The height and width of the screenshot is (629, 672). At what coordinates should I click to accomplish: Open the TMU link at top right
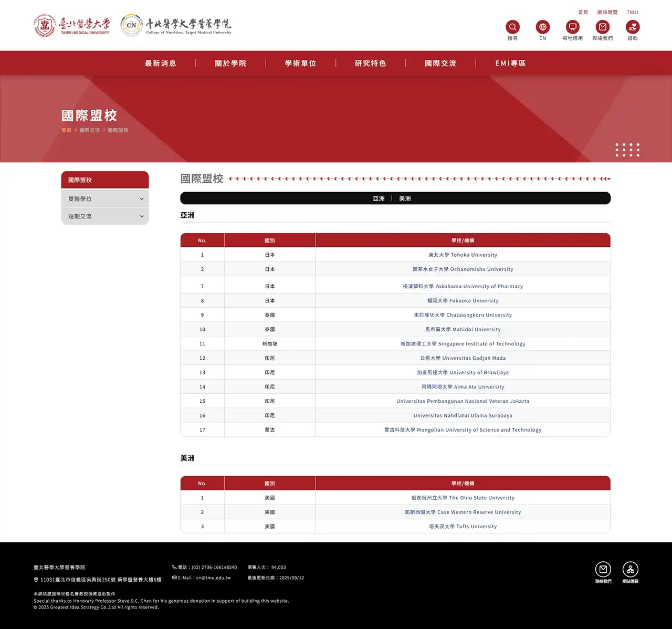pyautogui.click(x=632, y=12)
